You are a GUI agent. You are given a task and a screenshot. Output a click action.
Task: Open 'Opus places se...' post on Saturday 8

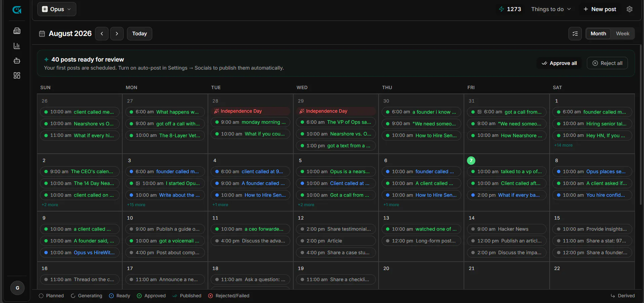592,172
